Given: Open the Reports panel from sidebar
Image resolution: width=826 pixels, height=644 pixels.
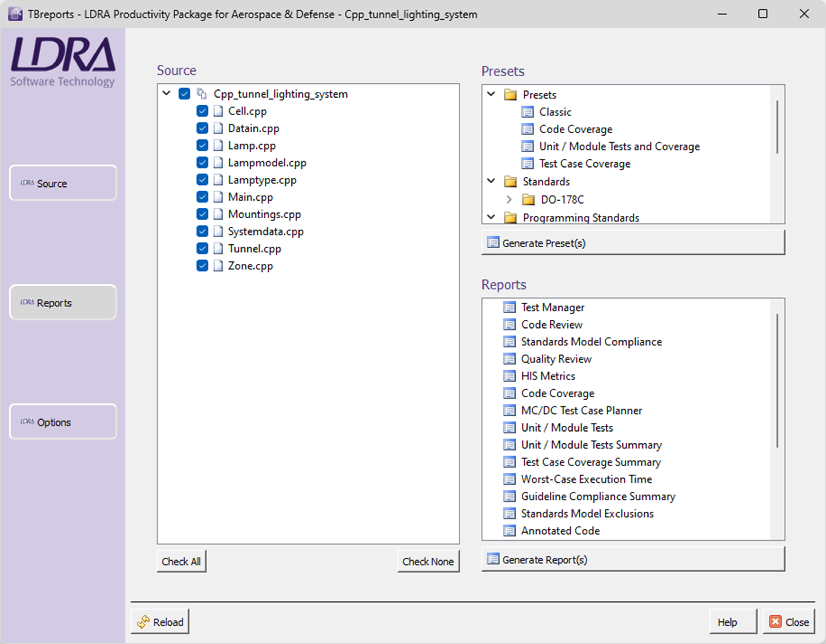Looking at the screenshot, I should (63, 302).
